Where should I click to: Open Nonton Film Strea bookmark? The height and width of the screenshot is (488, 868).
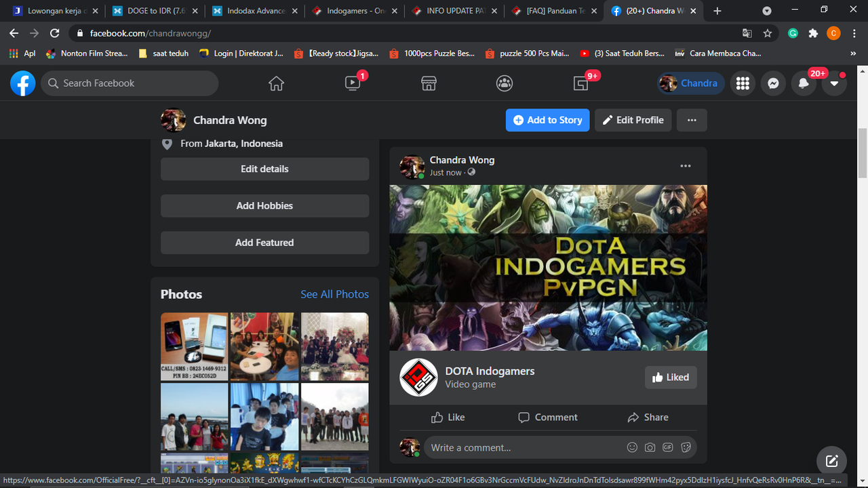[87, 54]
